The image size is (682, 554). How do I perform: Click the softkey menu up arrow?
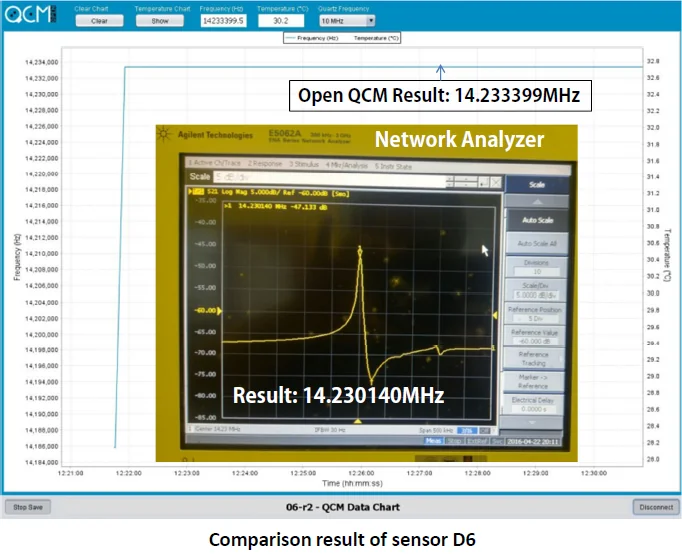pyautogui.click(x=537, y=201)
